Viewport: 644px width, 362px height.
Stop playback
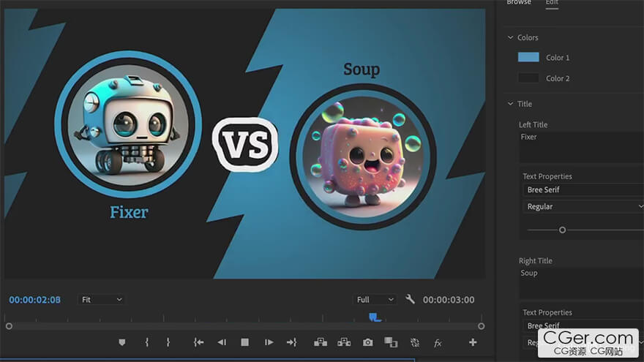[x=244, y=342]
